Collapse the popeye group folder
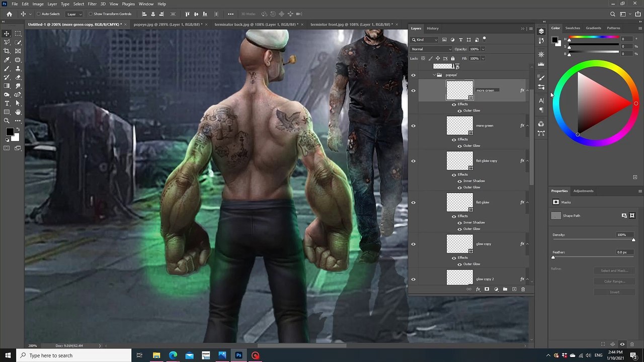 434,75
